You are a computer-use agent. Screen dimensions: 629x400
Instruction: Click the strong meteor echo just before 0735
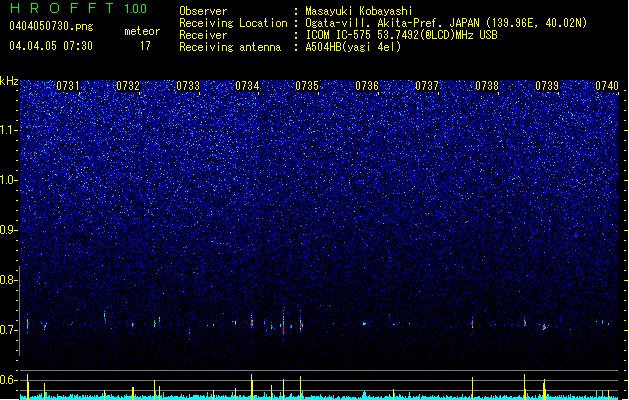tap(300, 324)
